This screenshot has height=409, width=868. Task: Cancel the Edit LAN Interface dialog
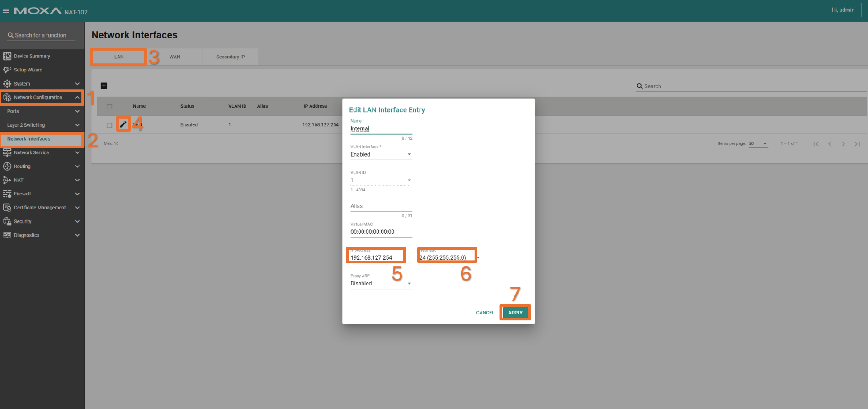tap(485, 313)
